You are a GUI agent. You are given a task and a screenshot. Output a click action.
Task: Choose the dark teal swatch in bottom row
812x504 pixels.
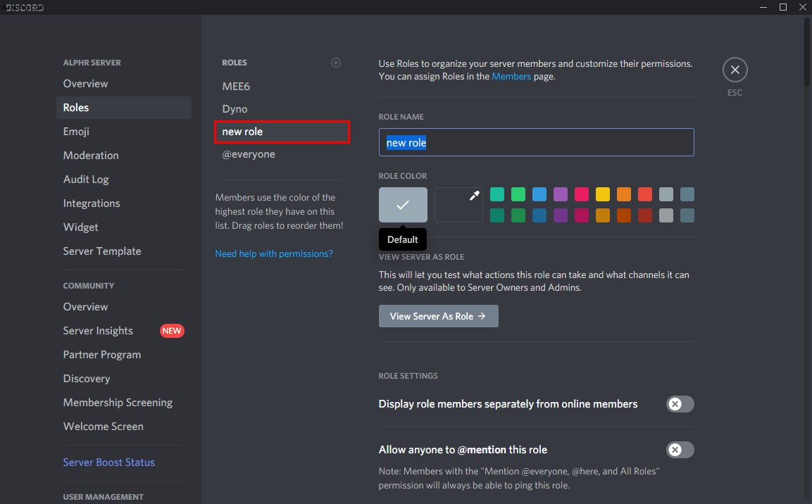point(497,215)
